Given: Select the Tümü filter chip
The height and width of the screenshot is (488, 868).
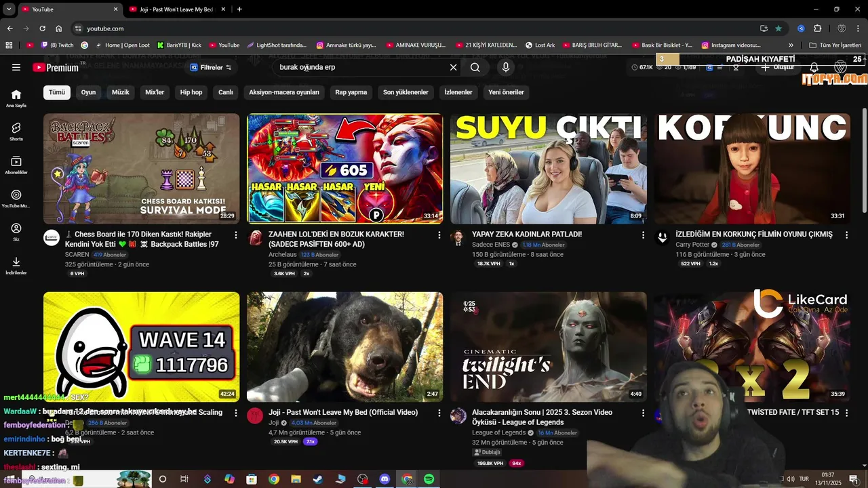Looking at the screenshot, I should [57, 92].
